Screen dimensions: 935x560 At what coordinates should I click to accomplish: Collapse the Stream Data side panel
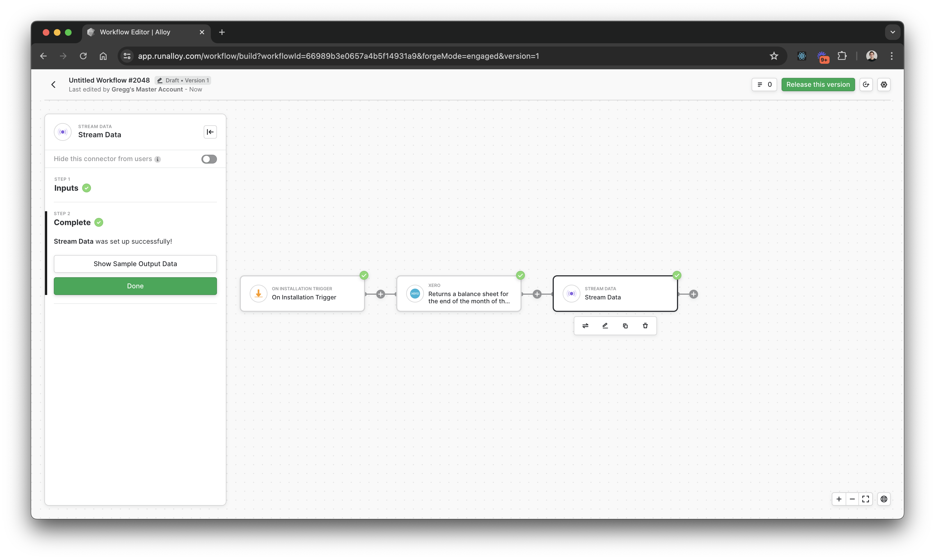(x=210, y=132)
